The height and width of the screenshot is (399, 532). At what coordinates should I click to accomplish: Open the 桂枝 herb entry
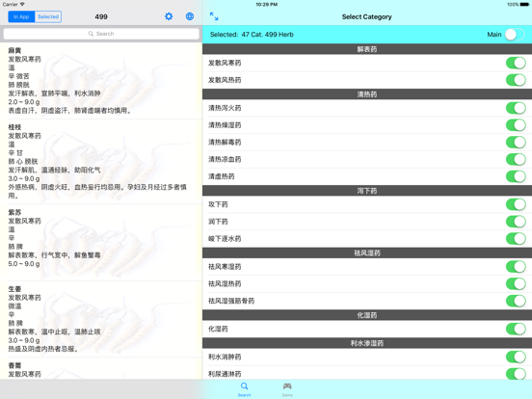(x=101, y=162)
